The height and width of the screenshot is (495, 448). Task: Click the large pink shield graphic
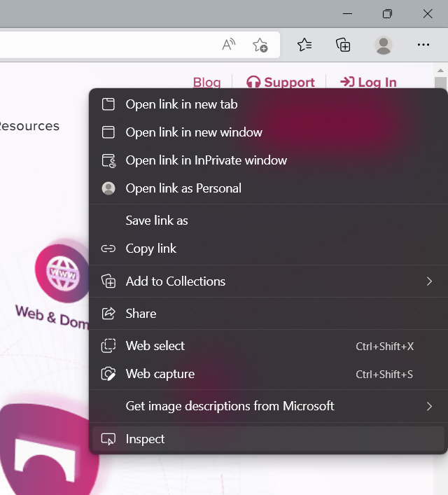tap(49, 450)
